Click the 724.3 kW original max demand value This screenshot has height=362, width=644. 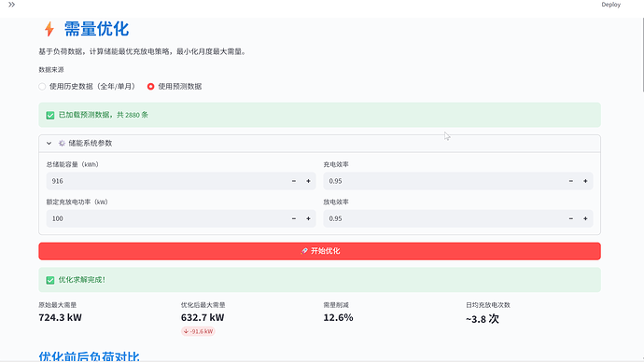tap(61, 317)
